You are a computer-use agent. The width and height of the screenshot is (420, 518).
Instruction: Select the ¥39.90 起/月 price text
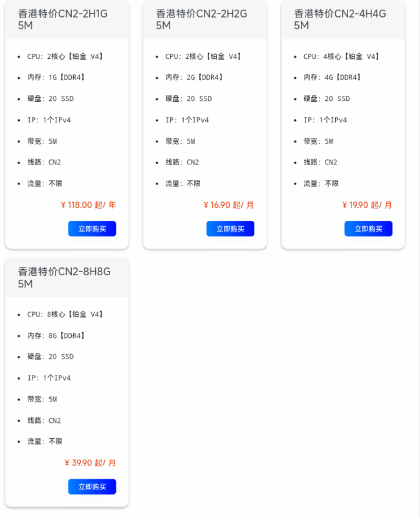point(90,463)
